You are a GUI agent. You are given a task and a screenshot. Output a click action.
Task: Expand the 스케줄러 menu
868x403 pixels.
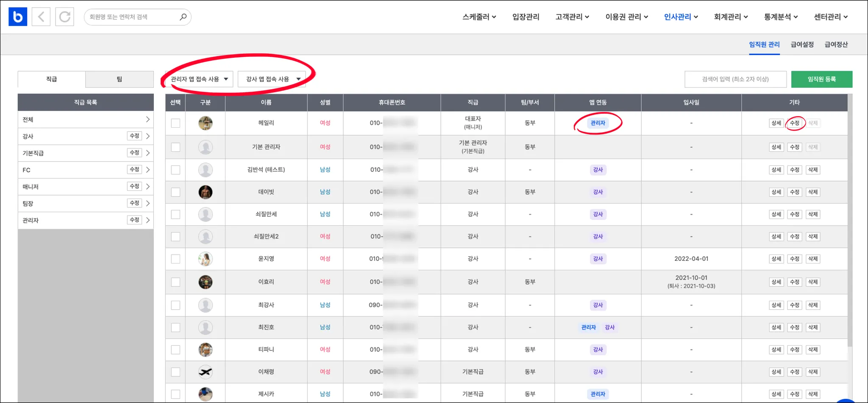point(479,17)
